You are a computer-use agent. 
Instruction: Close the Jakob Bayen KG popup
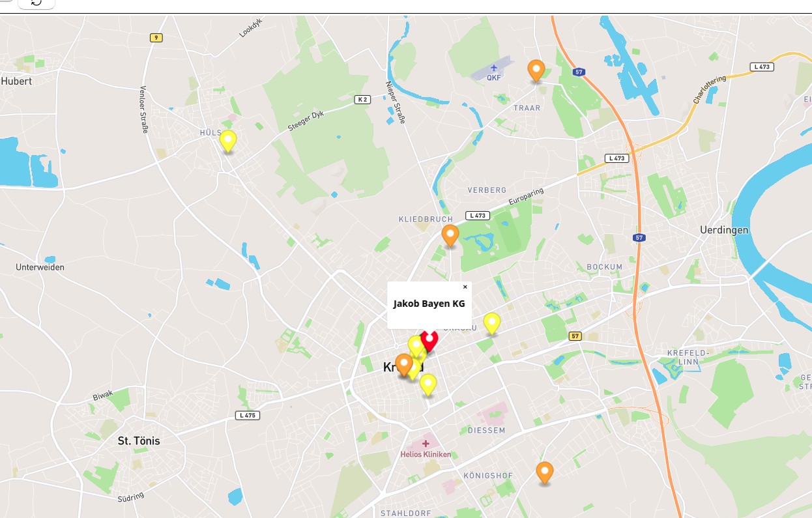pyautogui.click(x=465, y=287)
